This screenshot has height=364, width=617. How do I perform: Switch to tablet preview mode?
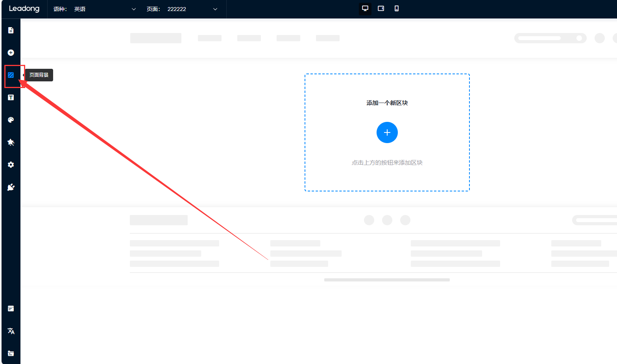tap(381, 9)
